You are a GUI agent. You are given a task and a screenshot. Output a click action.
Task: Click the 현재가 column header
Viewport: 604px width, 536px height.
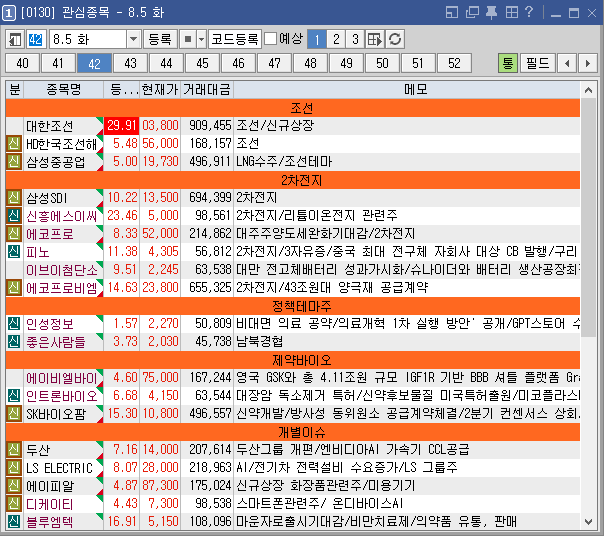(x=160, y=89)
